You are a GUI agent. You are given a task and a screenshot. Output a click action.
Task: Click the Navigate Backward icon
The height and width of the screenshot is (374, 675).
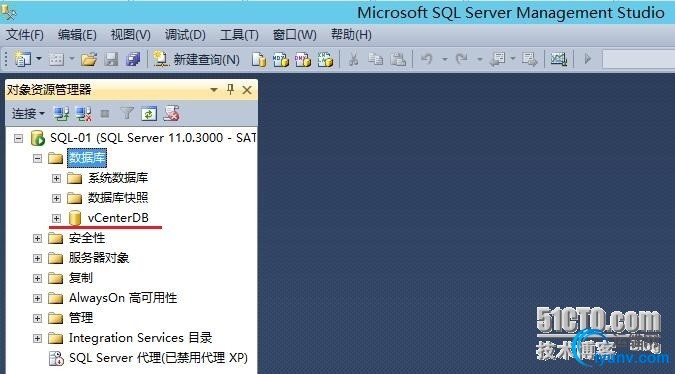point(498,59)
